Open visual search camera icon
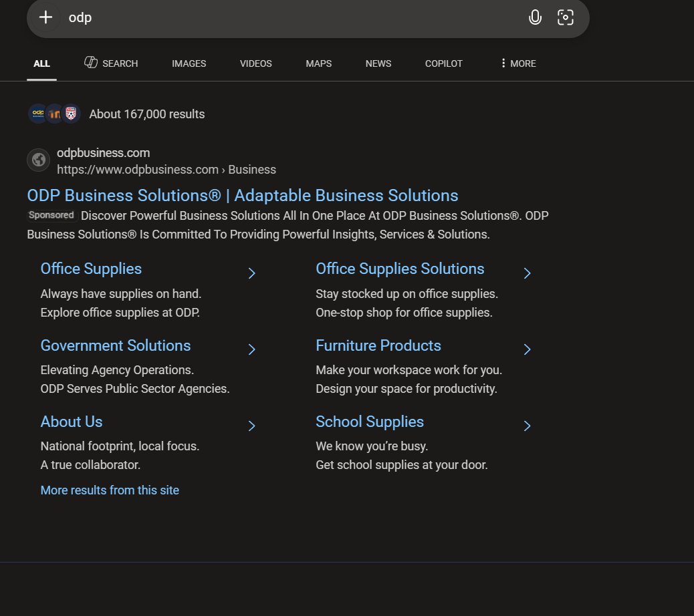Screen dimensions: 694x616 pos(565,17)
